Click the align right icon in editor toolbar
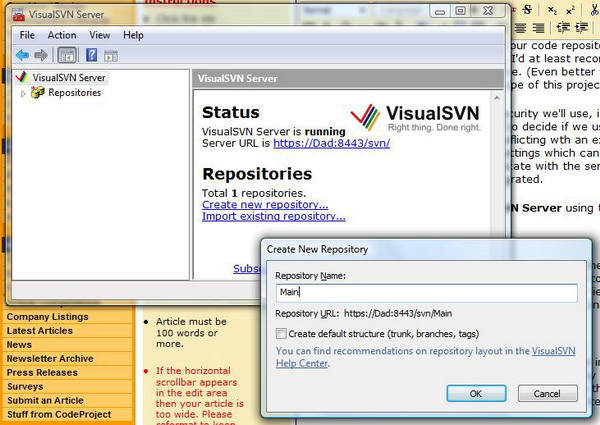The width and height of the screenshot is (600, 425). pos(538,28)
